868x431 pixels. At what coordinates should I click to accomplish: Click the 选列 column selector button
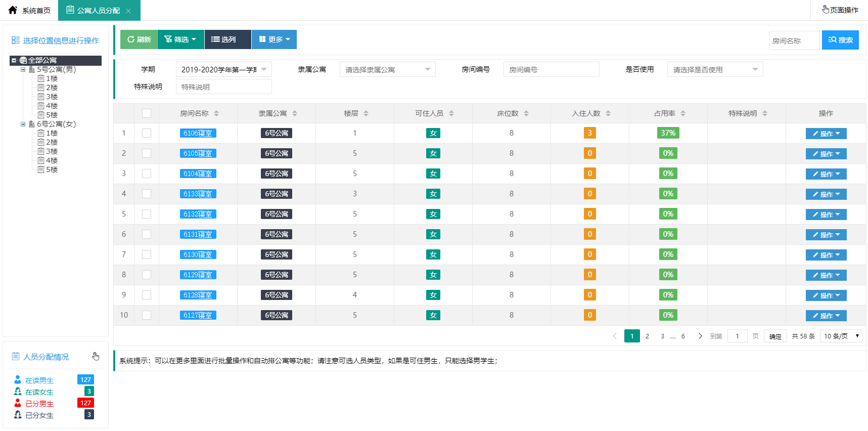coord(227,39)
